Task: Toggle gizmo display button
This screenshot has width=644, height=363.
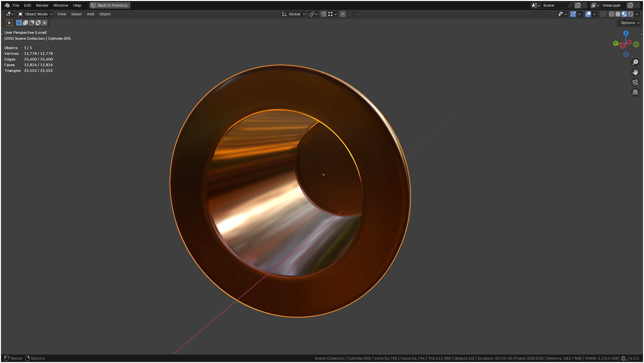Action: tap(573, 14)
